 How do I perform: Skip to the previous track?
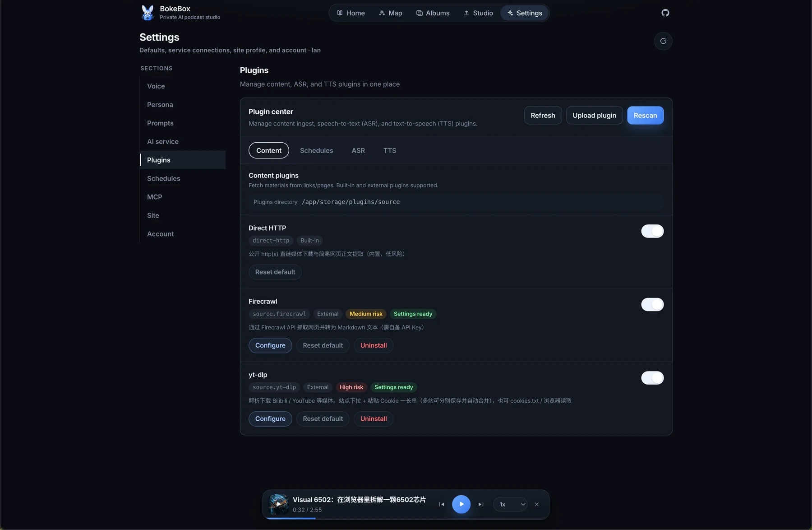click(442, 504)
